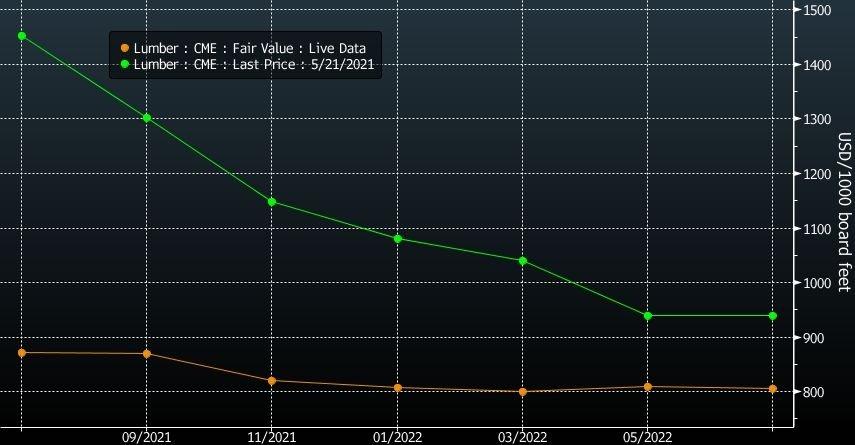The width and height of the screenshot is (855, 445).
Task: Click green Last Price point at 01/2022
Action: [398, 239]
